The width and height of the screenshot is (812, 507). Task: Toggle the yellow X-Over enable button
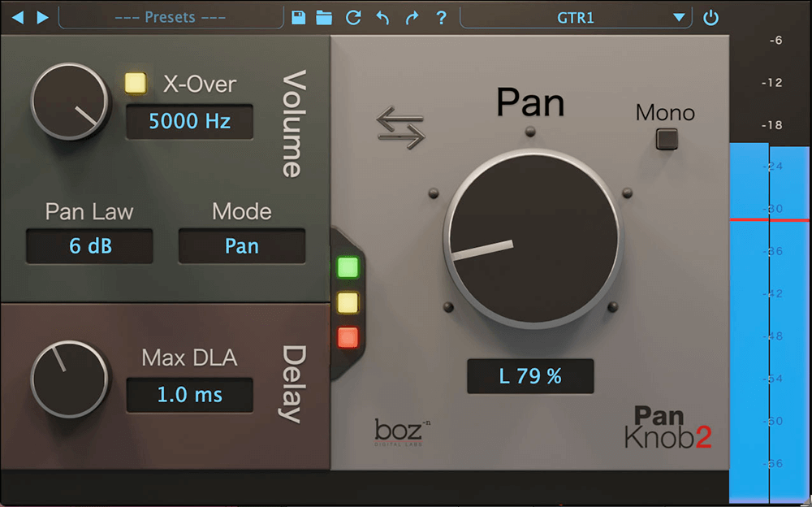point(135,83)
